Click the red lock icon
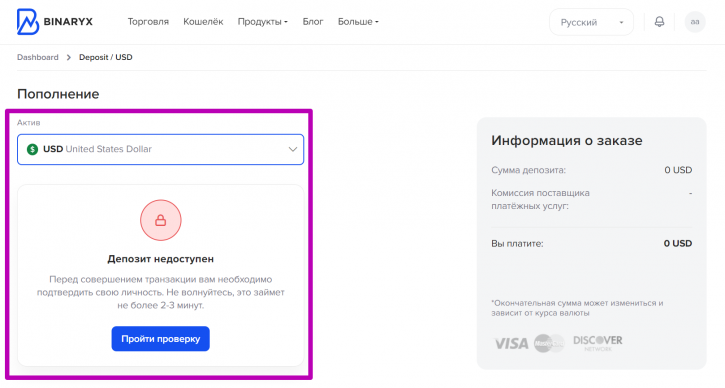The width and height of the screenshot is (725, 388). point(160,220)
